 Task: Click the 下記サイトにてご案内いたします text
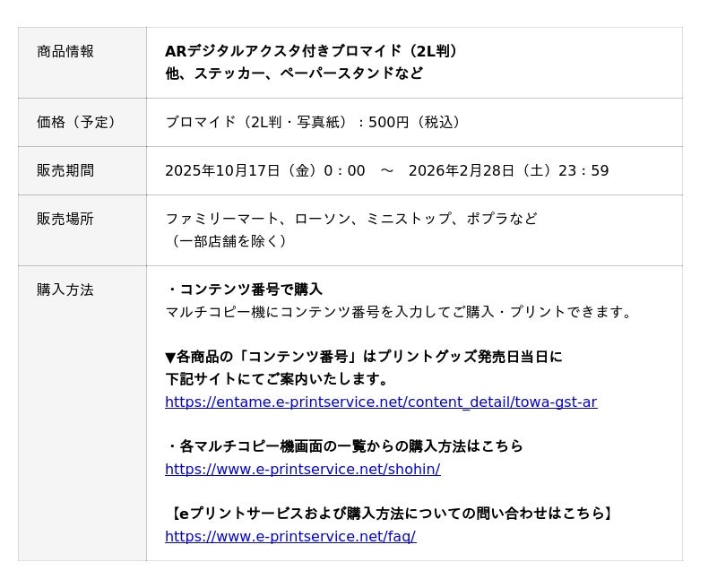277,379
